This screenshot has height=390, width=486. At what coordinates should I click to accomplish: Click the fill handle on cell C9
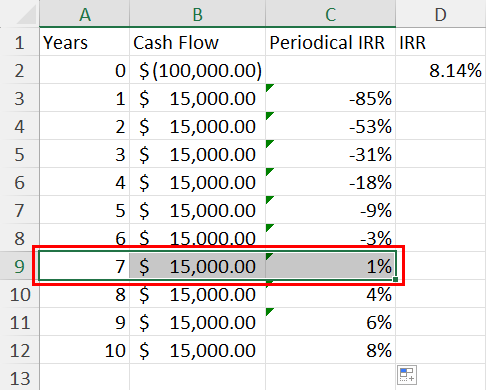395,279
